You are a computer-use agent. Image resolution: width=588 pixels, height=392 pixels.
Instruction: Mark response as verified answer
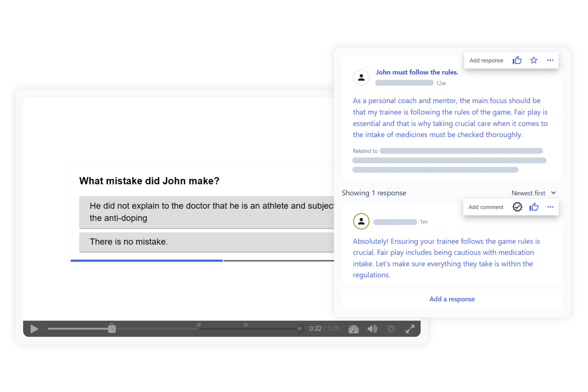coord(517,207)
